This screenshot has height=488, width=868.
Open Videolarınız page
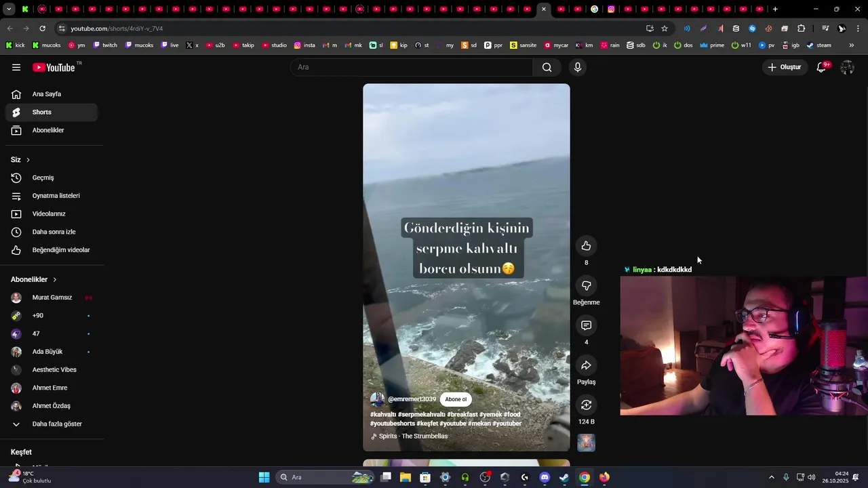(x=52, y=213)
